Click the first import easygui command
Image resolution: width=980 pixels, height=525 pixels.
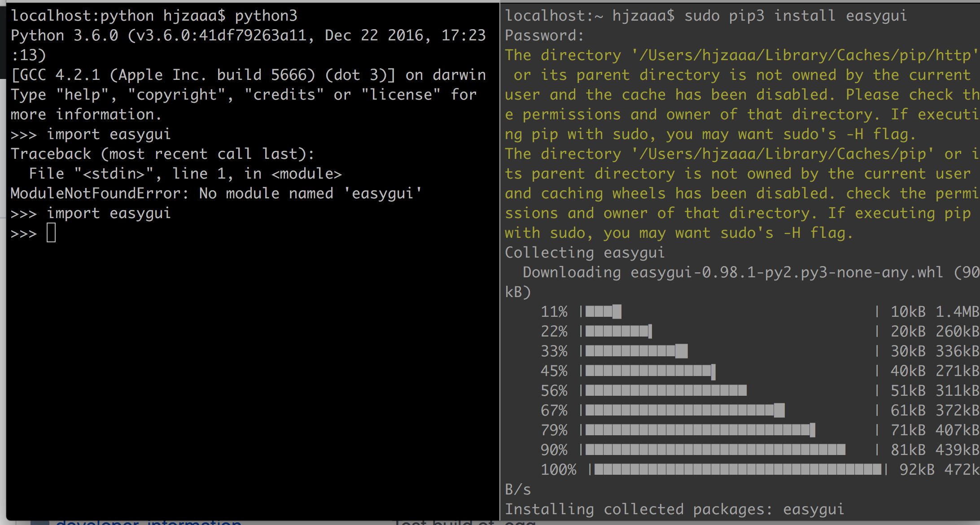point(109,134)
